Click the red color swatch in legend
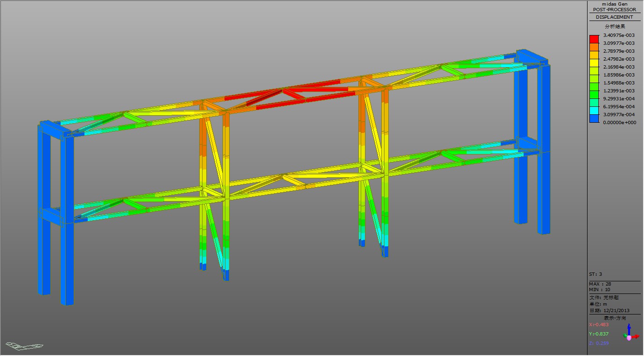Screen dimensions: 644x356 [594, 39]
